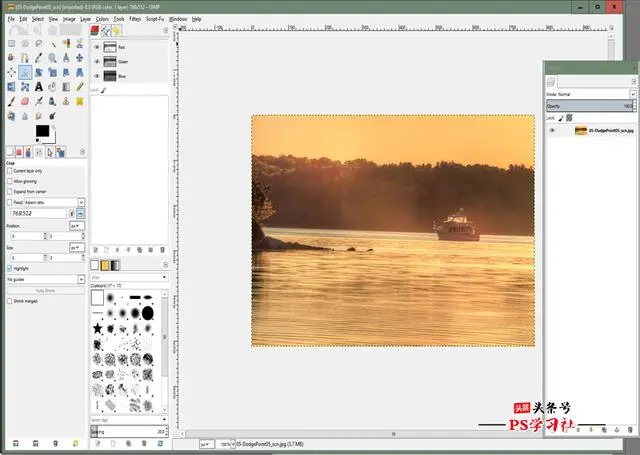Open the Fixed Aspect ratio dropdown
The image size is (640, 455).
click(x=54, y=202)
